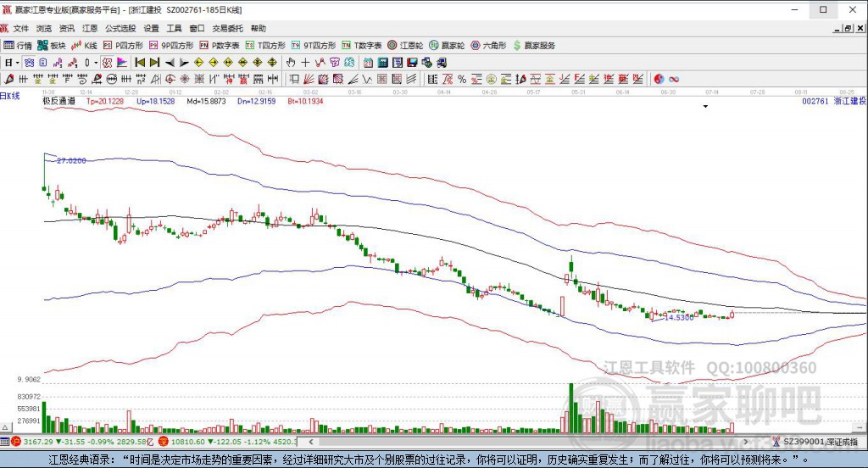Click the Md=15.8873 indicator value

tap(207, 102)
